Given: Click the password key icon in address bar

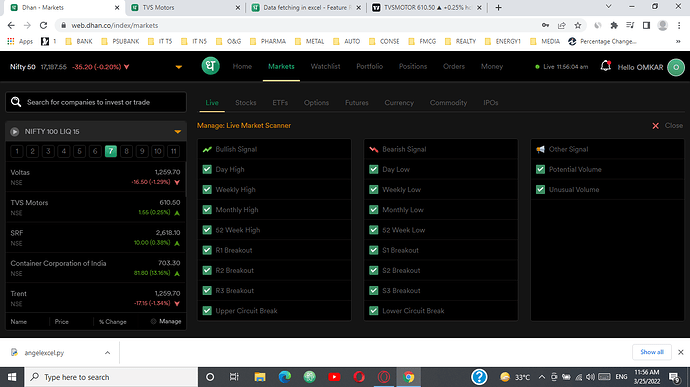Looking at the screenshot, I should click(545, 26).
